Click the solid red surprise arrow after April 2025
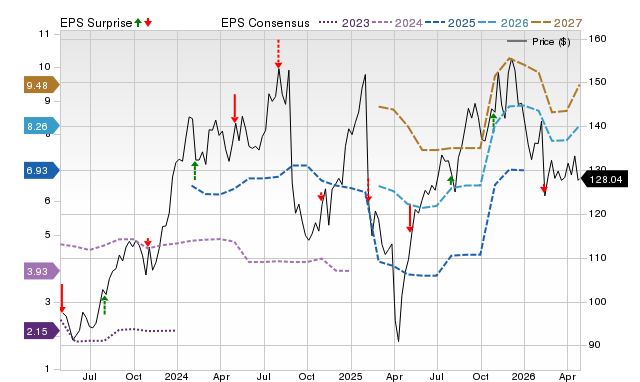The height and width of the screenshot is (382, 640). point(410,218)
